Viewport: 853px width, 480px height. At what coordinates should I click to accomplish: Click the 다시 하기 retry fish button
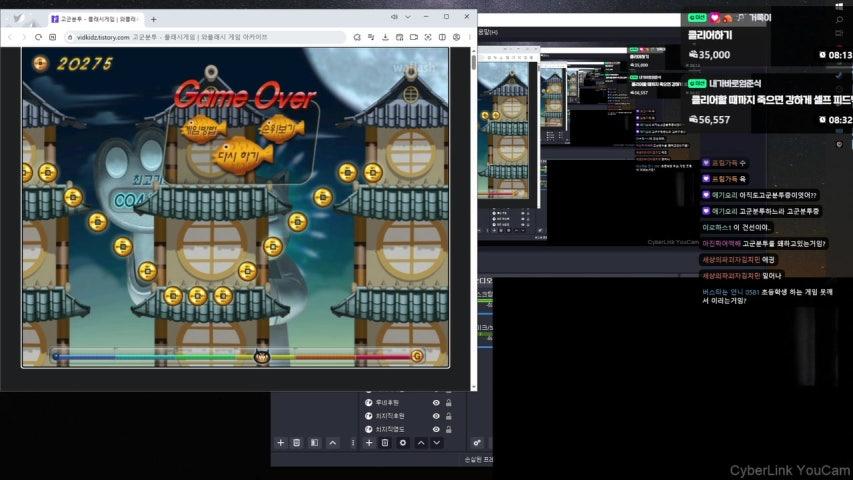coord(243,156)
